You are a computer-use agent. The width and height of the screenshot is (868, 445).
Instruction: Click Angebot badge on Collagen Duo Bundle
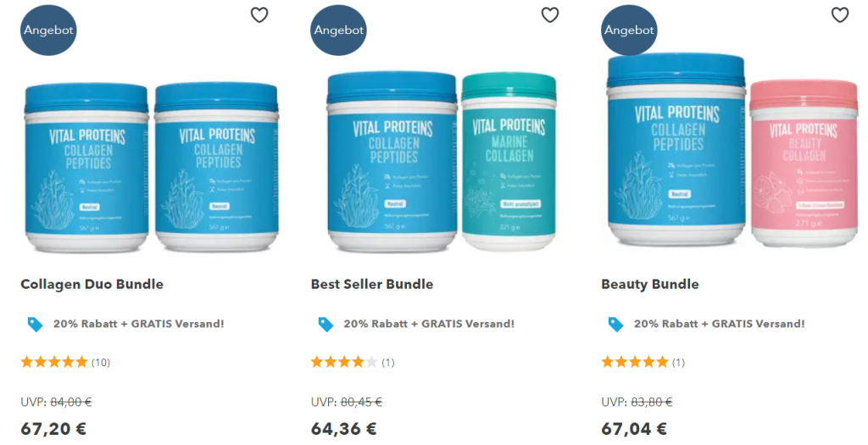point(48,30)
